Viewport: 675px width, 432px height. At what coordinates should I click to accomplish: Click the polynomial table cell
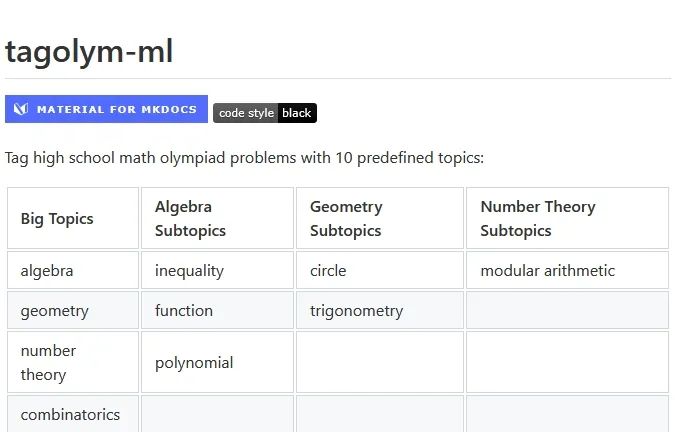pyautogui.click(x=217, y=362)
